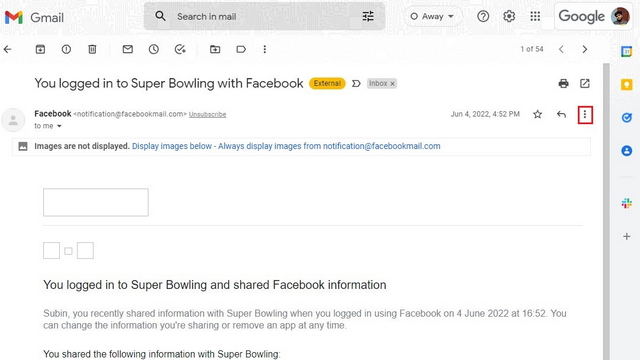
Task: Click the blocked logo image placeholder
Action: (96, 202)
